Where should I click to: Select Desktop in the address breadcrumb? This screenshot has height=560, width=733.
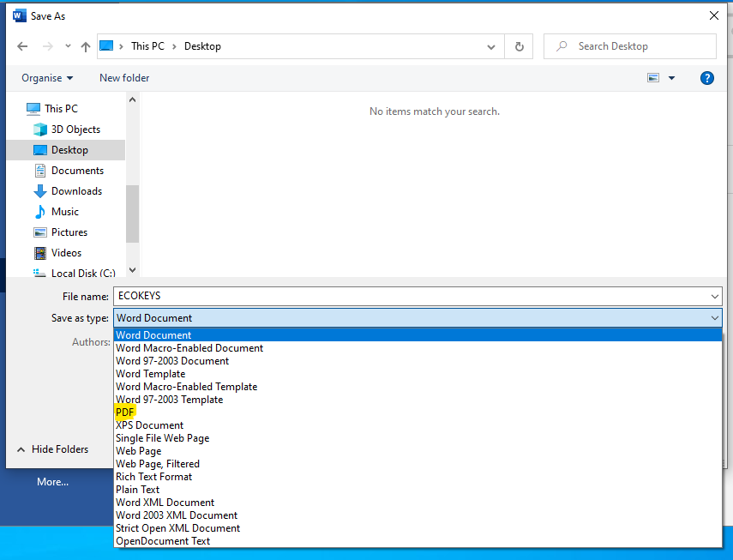(202, 46)
